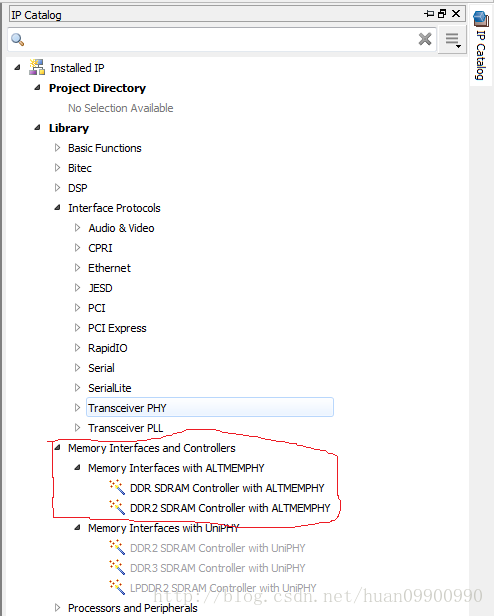Select Processors and Peripherals category
This screenshot has width=494, height=616.
[x=132, y=608]
